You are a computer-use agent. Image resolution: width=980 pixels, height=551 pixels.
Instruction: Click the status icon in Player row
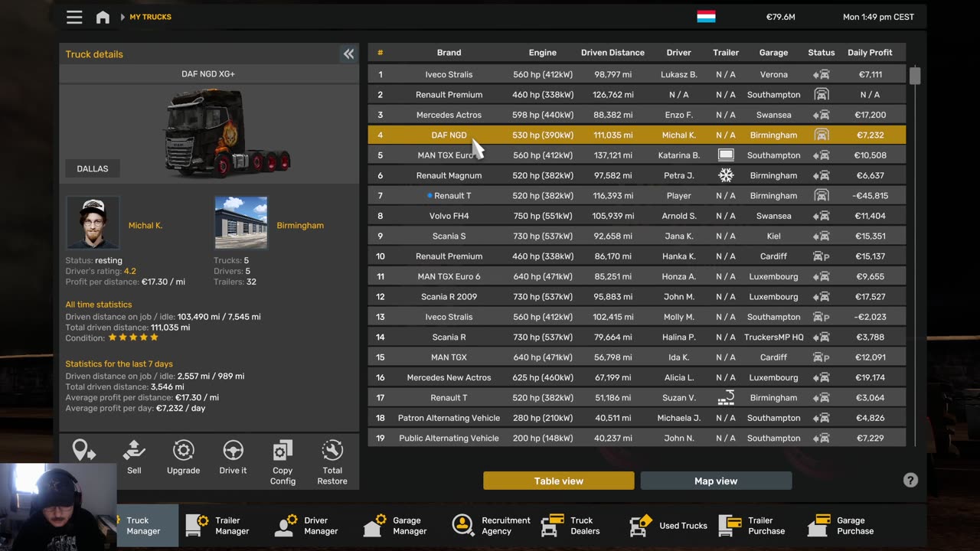click(822, 195)
